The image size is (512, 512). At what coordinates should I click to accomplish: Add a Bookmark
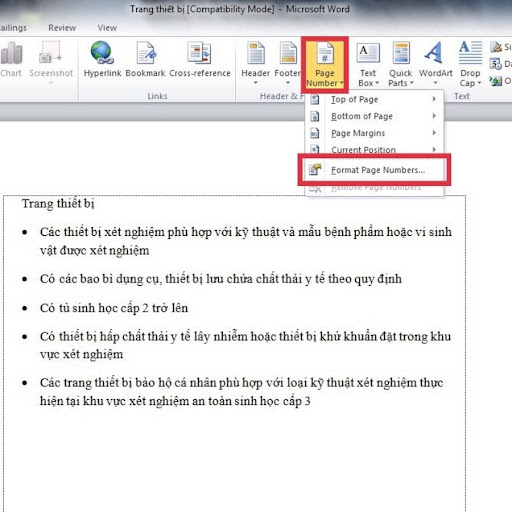coord(145,59)
